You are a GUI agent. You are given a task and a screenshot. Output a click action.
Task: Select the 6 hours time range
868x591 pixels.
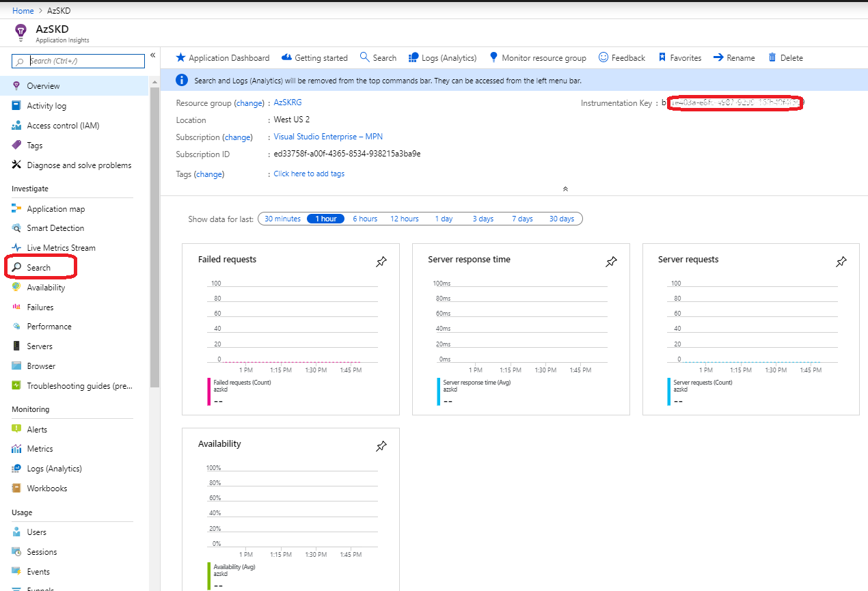click(365, 219)
